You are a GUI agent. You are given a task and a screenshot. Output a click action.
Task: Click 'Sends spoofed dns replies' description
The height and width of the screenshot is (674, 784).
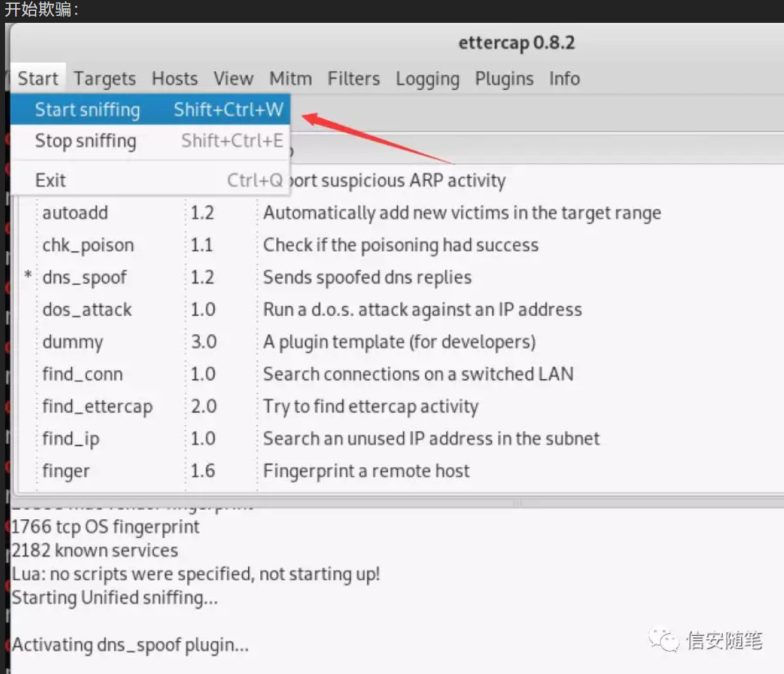pyautogui.click(x=367, y=277)
